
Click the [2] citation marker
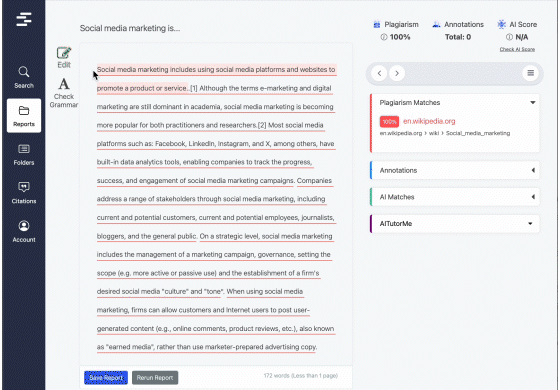click(x=262, y=125)
